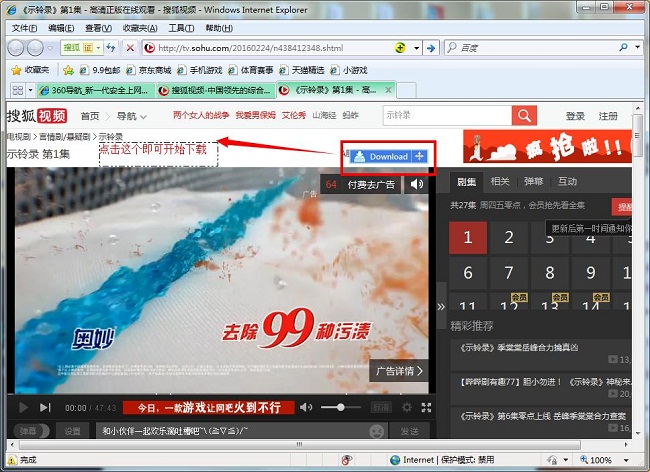Image resolution: width=650 pixels, height=472 pixels.
Task: Click the Sohu search box containing 示铃录
Action: point(448,115)
